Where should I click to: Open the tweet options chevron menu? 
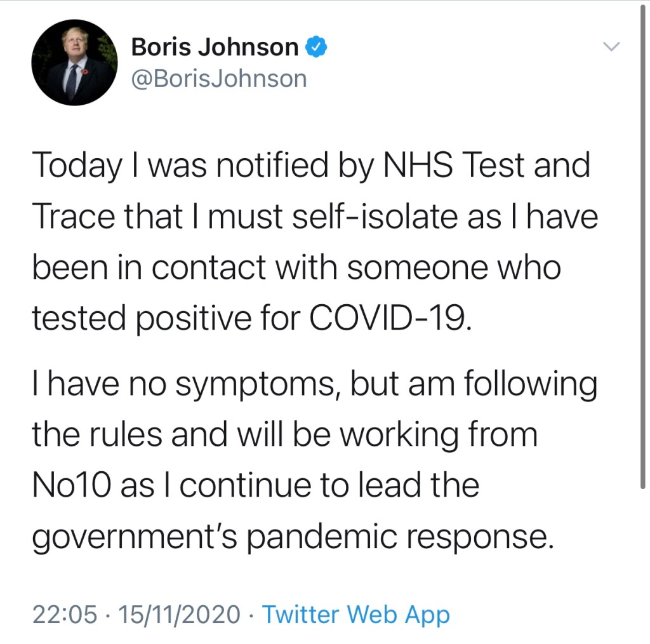pos(611,47)
